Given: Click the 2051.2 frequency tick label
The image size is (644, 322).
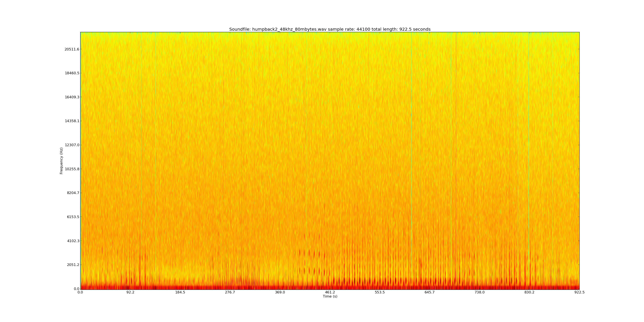Looking at the screenshot, I should [73, 265].
